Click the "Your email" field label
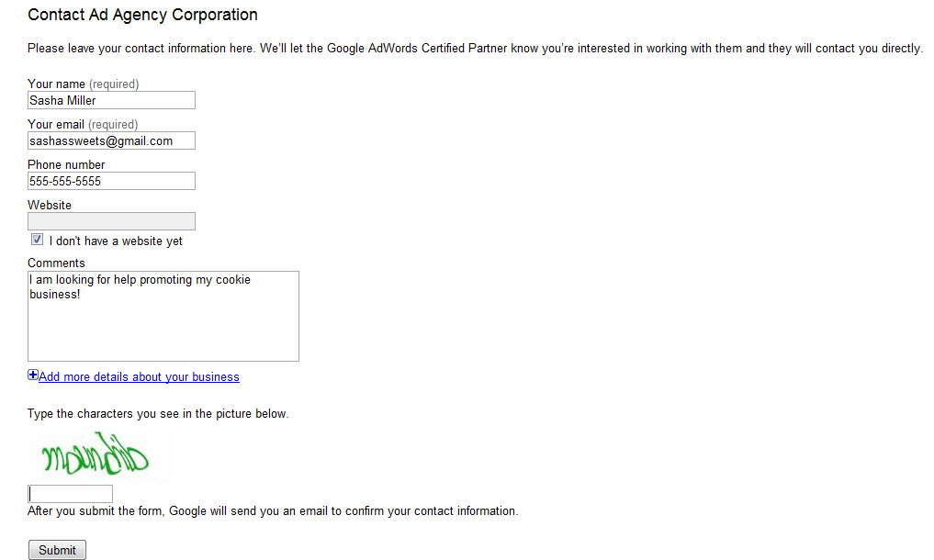This screenshot has width=934, height=560. point(56,124)
